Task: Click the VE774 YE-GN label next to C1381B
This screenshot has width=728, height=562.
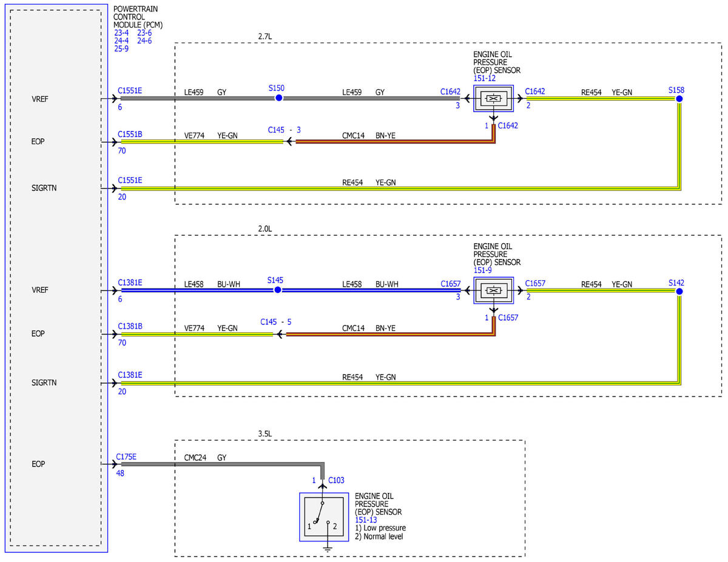Action: [x=211, y=328]
